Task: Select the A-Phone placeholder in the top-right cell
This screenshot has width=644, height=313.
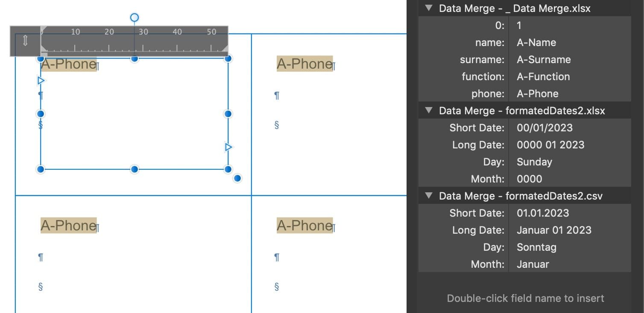Action: pyautogui.click(x=304, y=64)
